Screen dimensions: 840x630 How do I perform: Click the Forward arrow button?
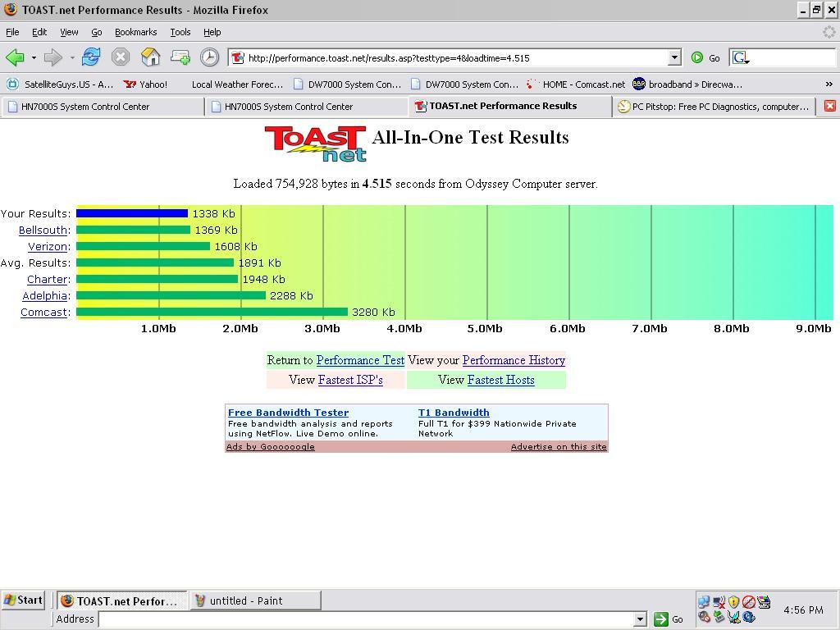pos(53,57)
